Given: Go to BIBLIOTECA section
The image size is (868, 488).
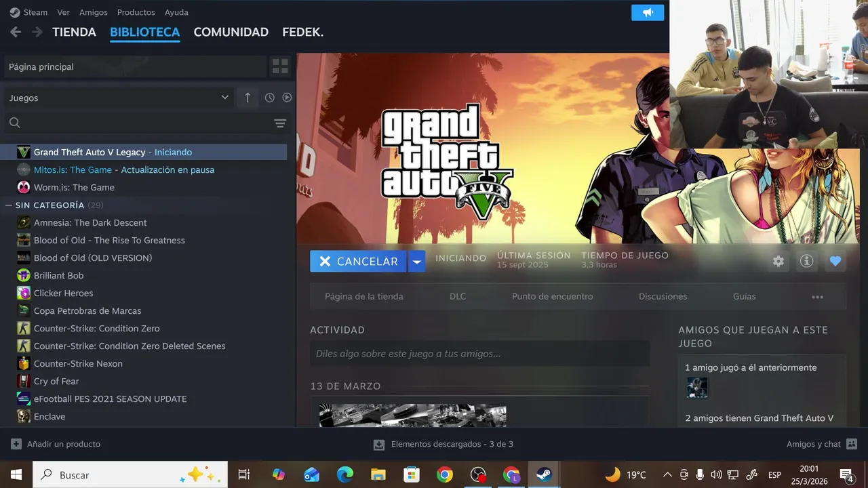Looking at the screenshot, I should [144, 32].
